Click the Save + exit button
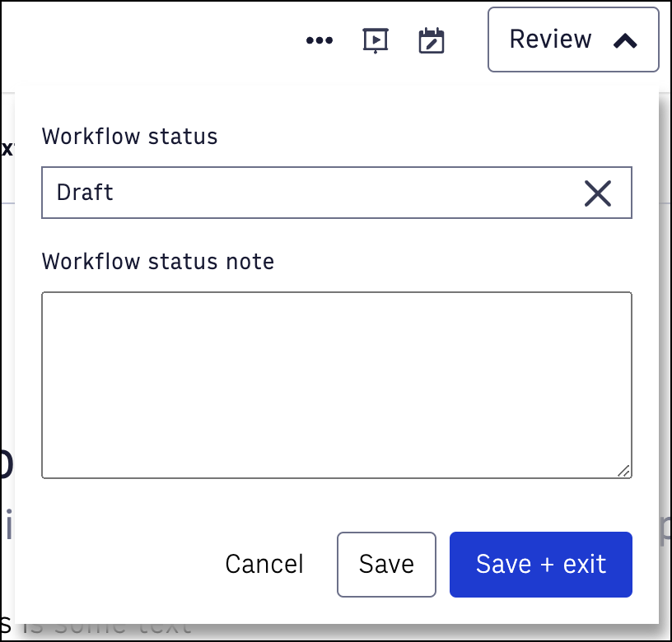Screen dimensions: 672x642 [540, 565]
